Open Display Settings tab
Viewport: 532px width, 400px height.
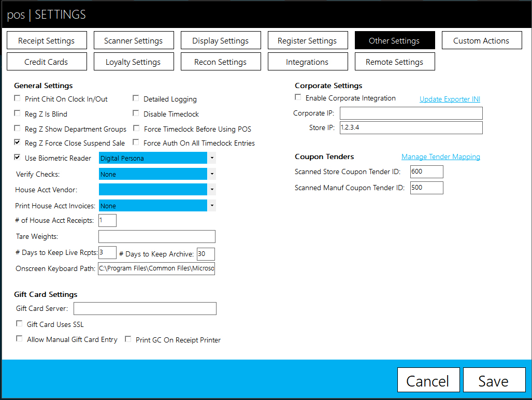(221, 40)
